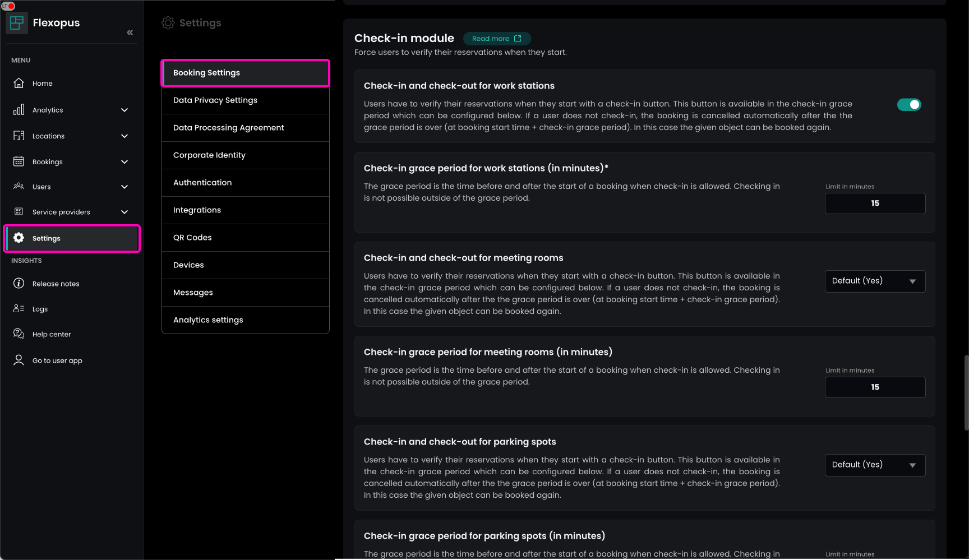Click the Help center chat icon

19,334
